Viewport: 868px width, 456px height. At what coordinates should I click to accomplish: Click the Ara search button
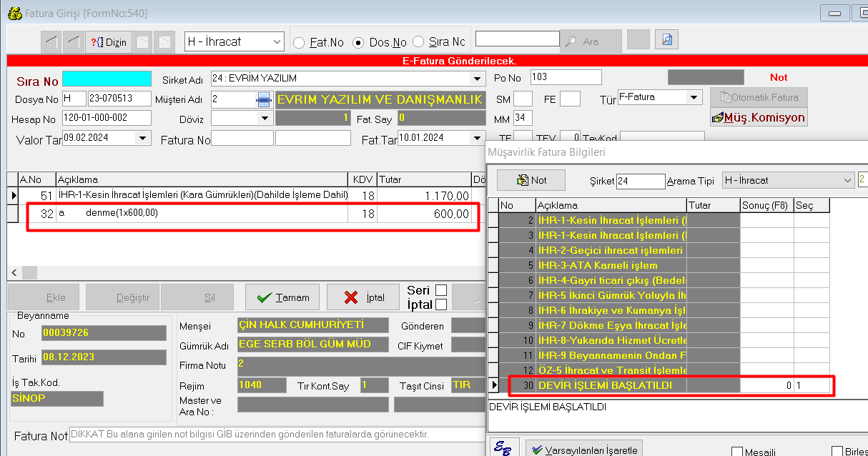click(591, 41)
